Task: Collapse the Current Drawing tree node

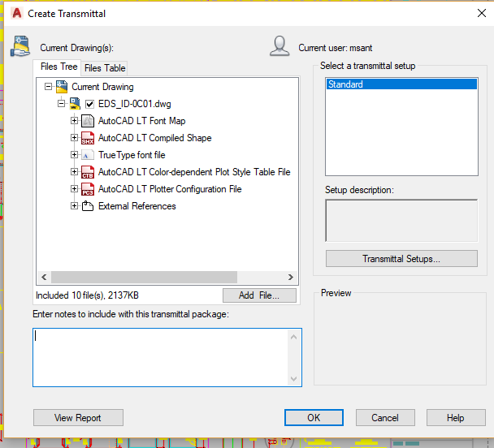Action: pyautogui.click(x=49, y=87)
